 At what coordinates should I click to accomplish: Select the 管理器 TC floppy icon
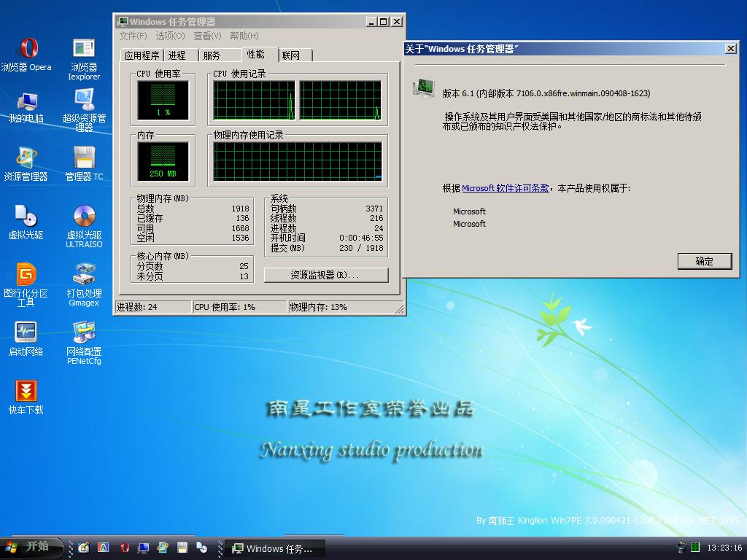point(84,164)
